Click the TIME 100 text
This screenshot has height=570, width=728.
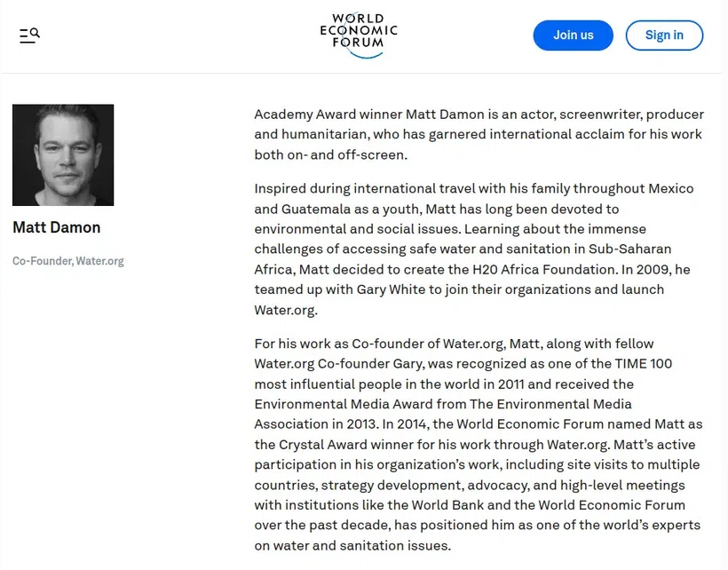coord(644,364)
